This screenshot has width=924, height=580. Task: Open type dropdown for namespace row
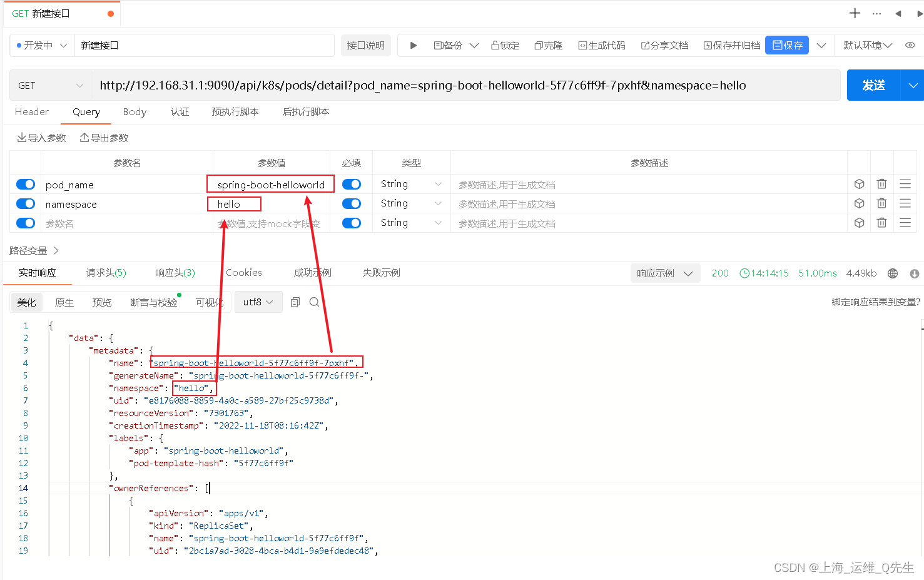tap(411, 203)
